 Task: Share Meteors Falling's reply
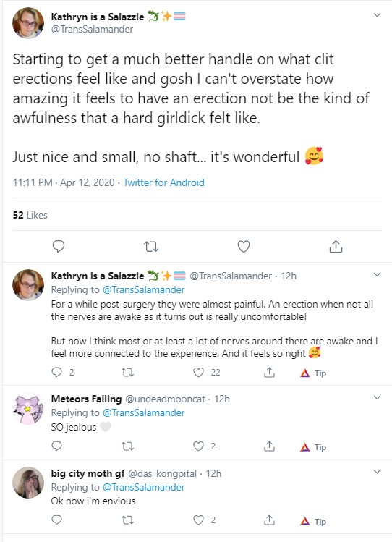click(269, 446)
